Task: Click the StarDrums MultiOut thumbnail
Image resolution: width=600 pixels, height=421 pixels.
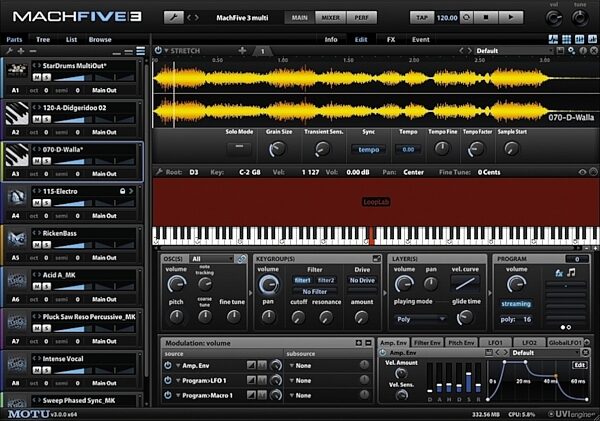Action: click(16, 71)
